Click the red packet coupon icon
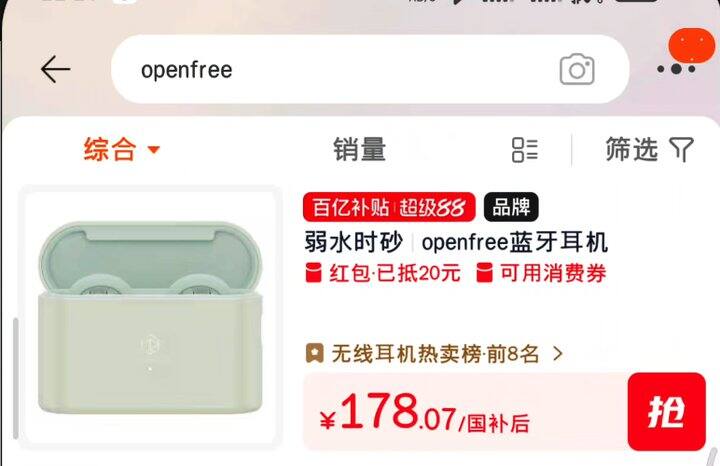This screenshot has width=720, height=466. pos(314,273)
